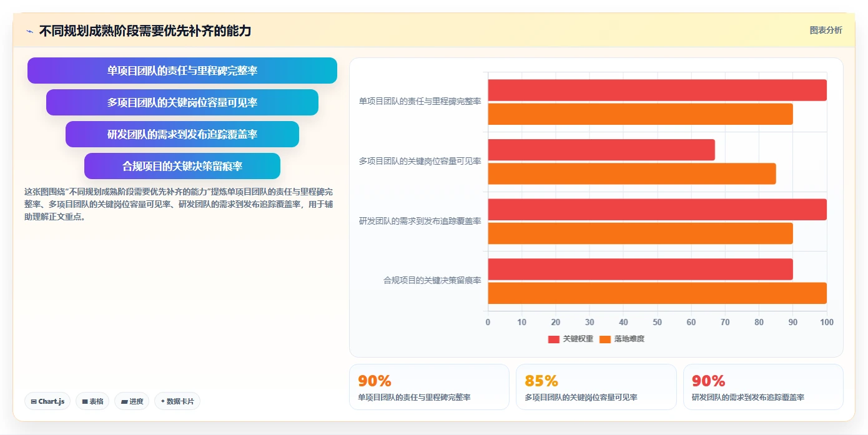Viewport: 868px width, 435px height.
Task: Click the x-axis value 100
Action: (827, 322)
